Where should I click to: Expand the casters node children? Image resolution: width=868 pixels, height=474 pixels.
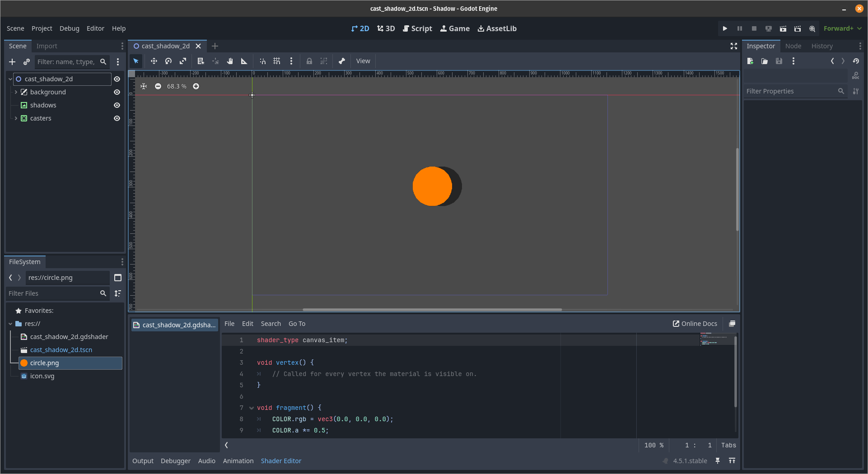(x=16, y=118)
